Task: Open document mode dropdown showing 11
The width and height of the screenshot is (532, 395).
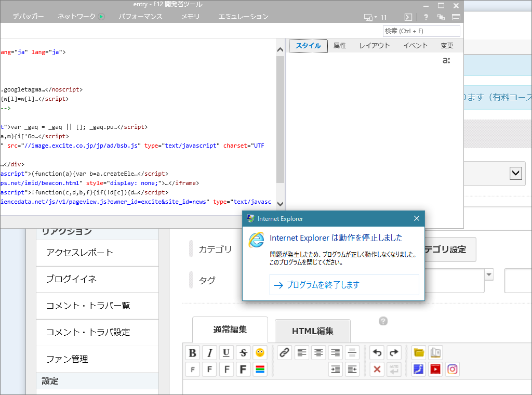Action: pos(375,17)
